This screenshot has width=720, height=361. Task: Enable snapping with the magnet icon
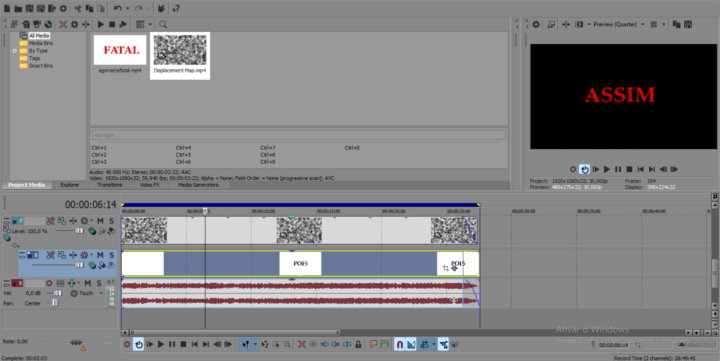(x=399, y=344)
